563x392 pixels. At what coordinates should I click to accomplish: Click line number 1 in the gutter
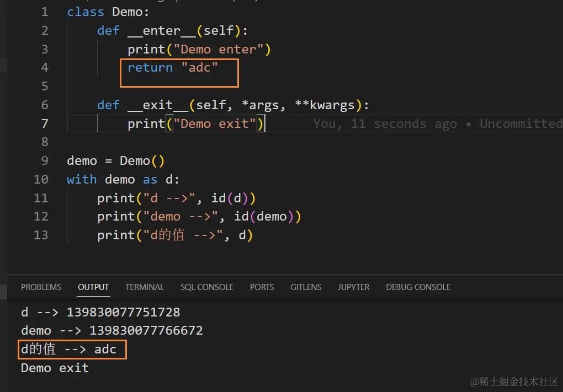(x=45, y=12)
